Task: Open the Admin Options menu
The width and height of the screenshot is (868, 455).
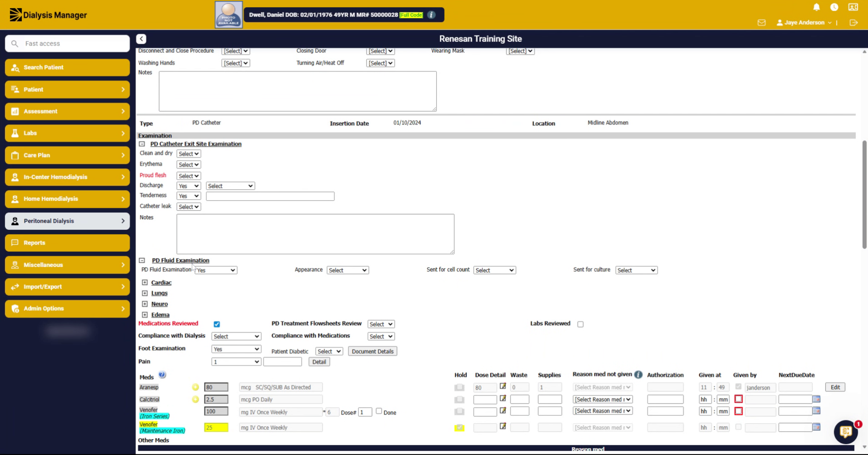Action: coord(67,308)
